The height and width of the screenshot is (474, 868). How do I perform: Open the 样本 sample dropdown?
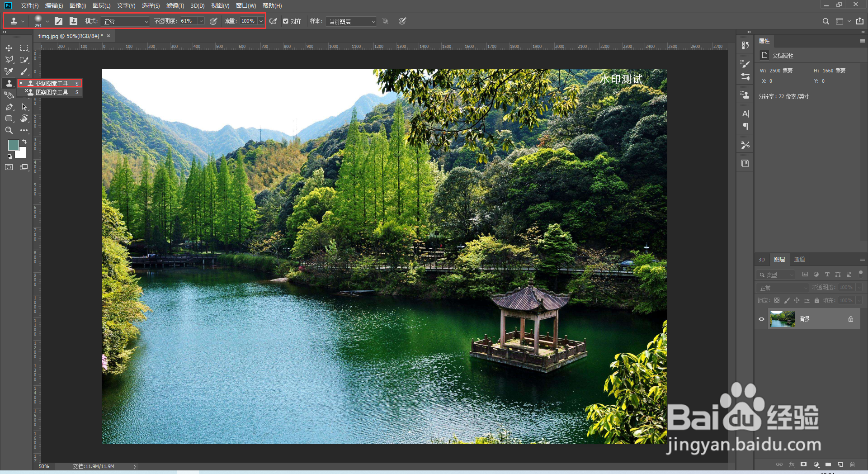click(351, 21)
